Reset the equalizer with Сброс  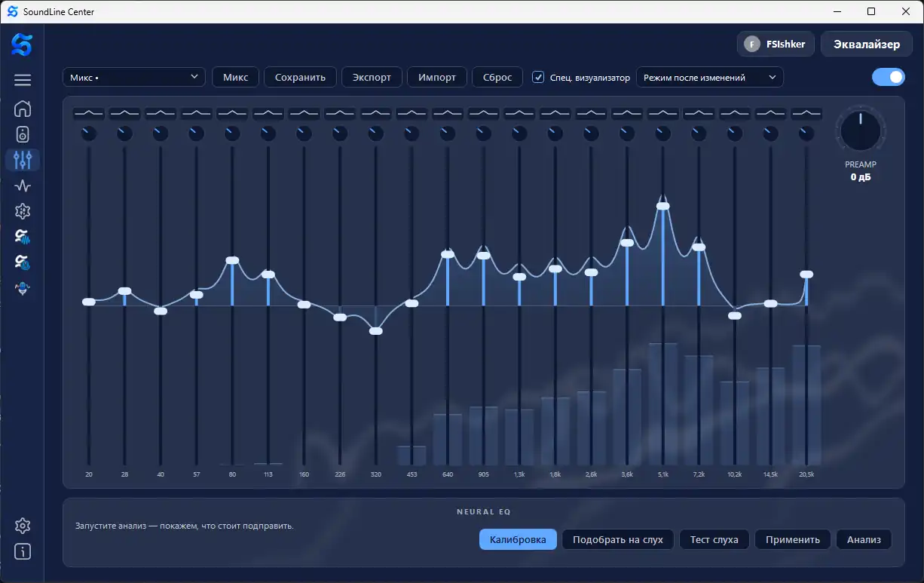[497, 77]
